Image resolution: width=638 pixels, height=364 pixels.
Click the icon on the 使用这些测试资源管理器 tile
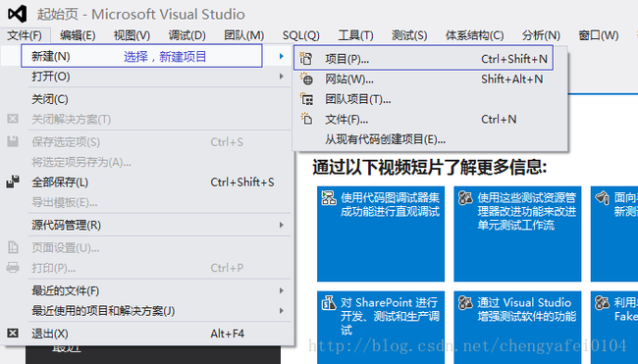pos(465,198)
